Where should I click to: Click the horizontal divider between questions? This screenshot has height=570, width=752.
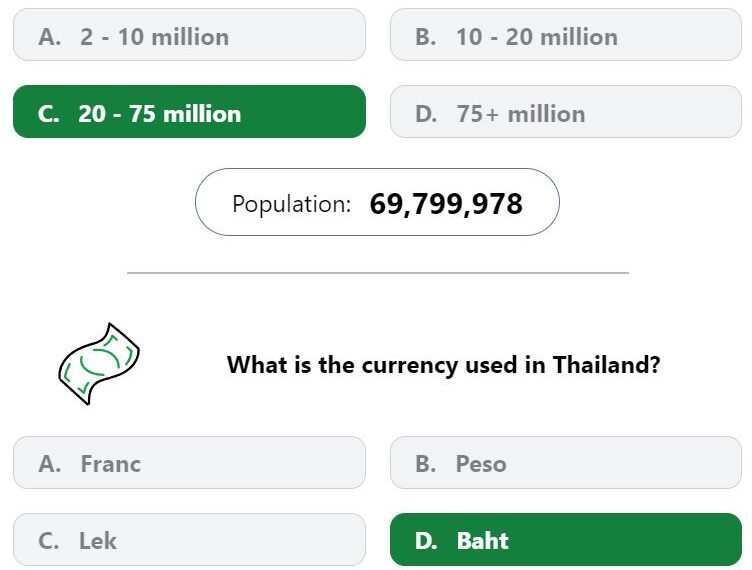[x=377, y=272]
